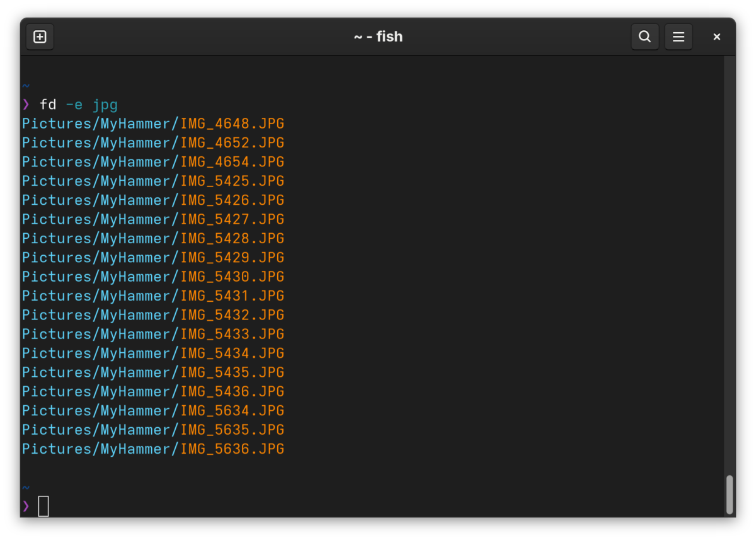
Task: Click file name IMG_5427.JPG
Action: 232,219
